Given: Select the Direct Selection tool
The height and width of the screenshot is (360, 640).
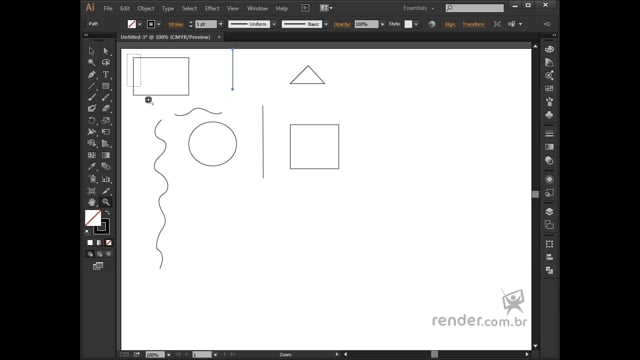Looking at the screenshot, I should coord(106,51).
